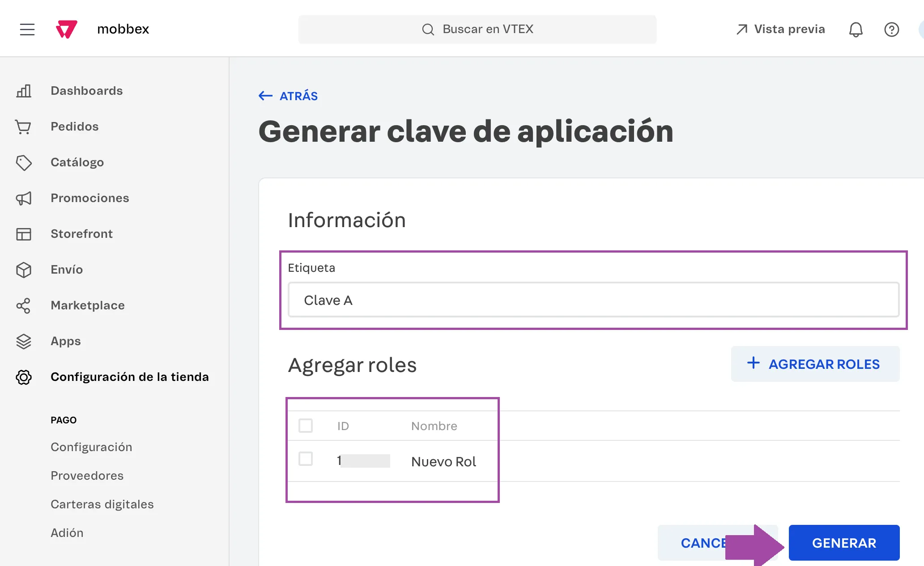
Task: Click the Promociones megaphone icon
Action: [24, 198]
